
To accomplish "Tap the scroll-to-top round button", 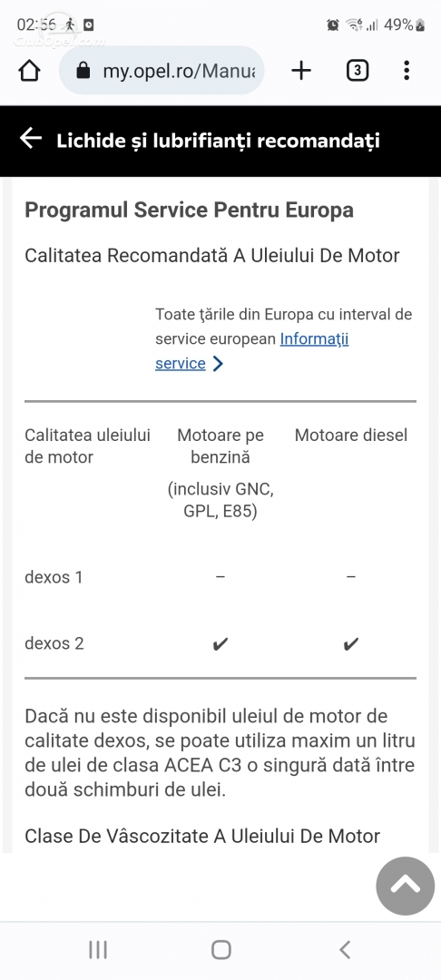I will point(406,886).
